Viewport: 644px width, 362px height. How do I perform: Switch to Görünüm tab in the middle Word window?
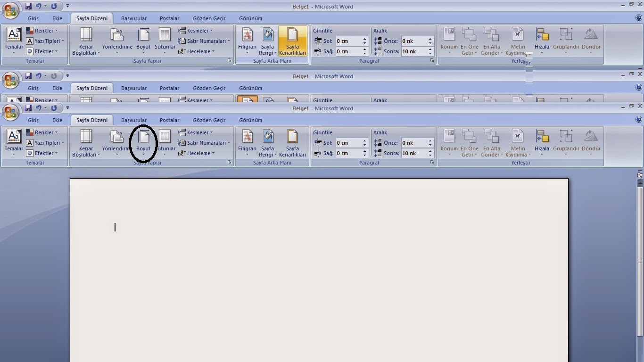[250, 88]
